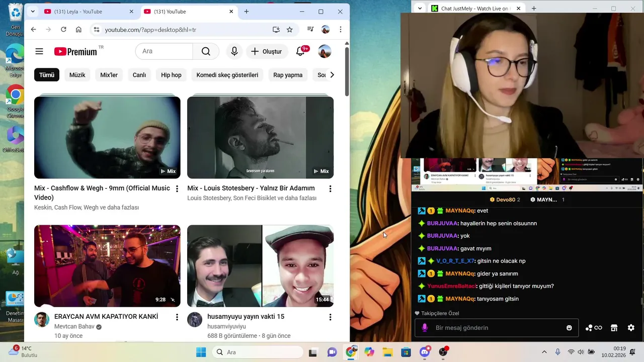Click Devo80 top gifter badge

(x=505, y=200)
